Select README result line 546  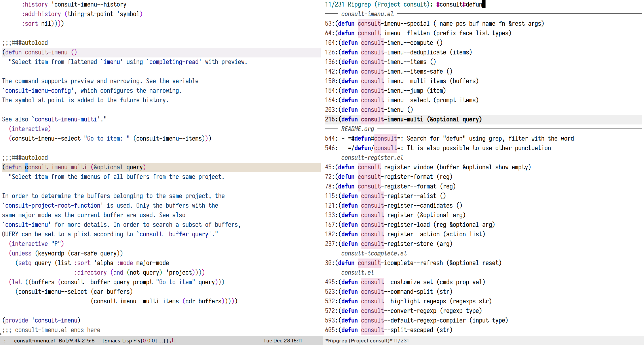(x=438, y=148)
